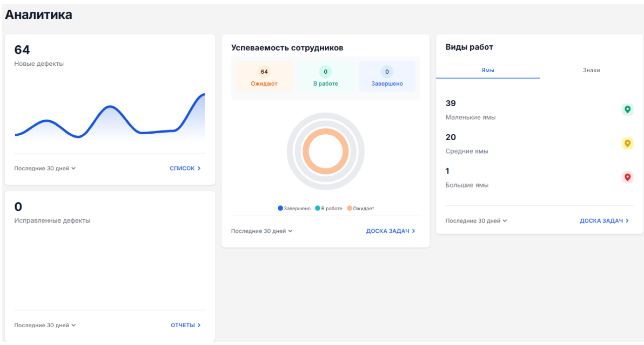644x345 pixels.
Task: Click the green small potholes pin icon
Action: 627,110
